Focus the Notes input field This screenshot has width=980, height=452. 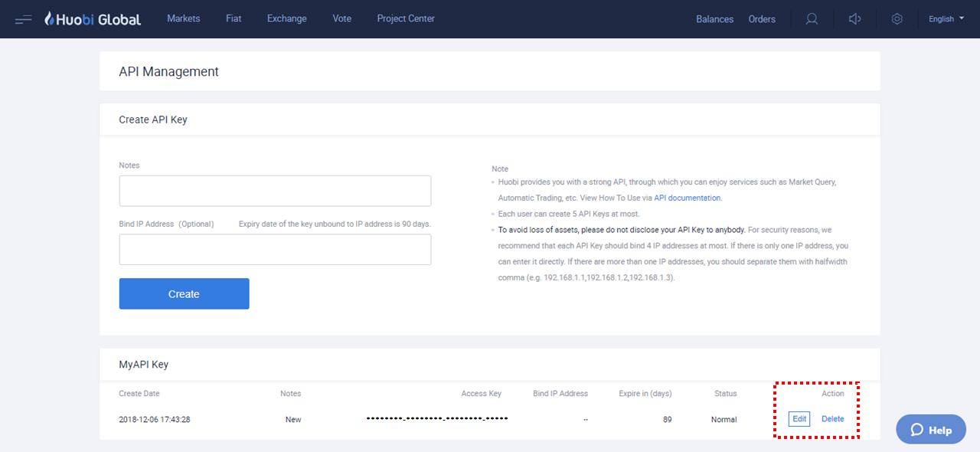[x=275, y=191]
